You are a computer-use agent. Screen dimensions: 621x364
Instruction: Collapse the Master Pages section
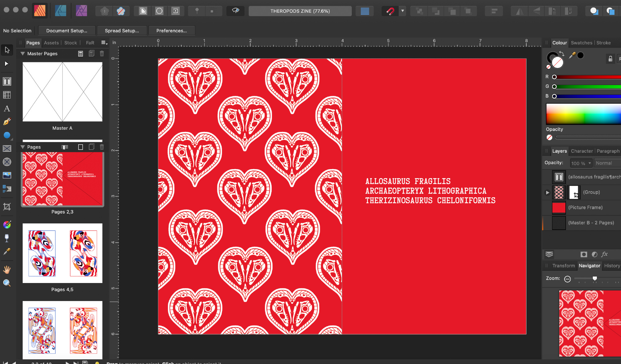click(x=23, y=54)
